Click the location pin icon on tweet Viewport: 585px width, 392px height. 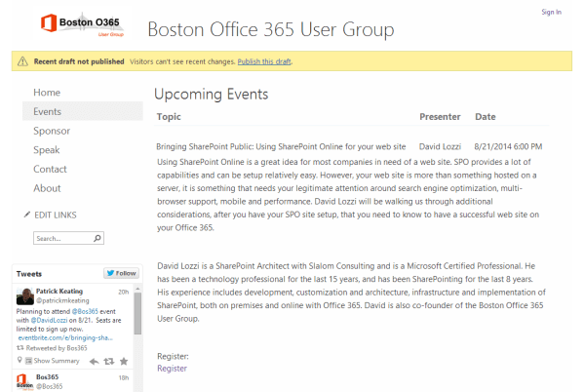pos(19,360)
